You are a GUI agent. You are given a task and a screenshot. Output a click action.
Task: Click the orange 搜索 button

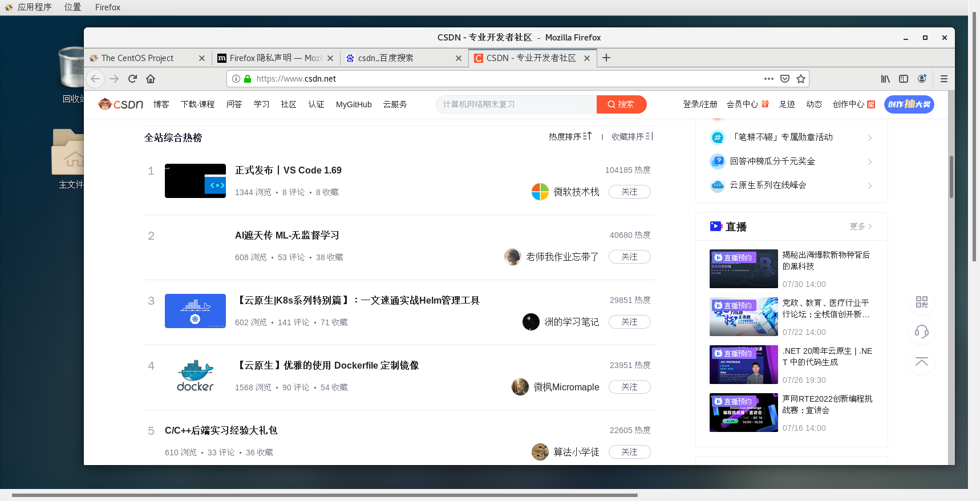[x=621, y=104]
